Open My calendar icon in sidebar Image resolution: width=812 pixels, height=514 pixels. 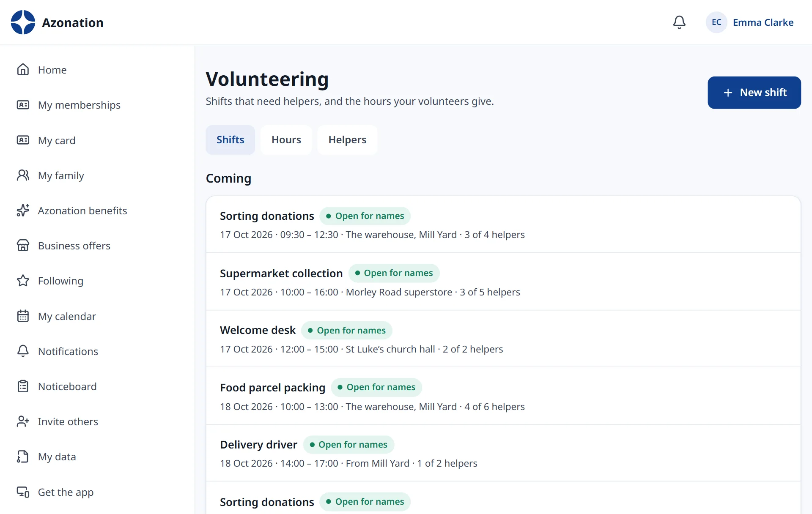click(x=23, y=316)
